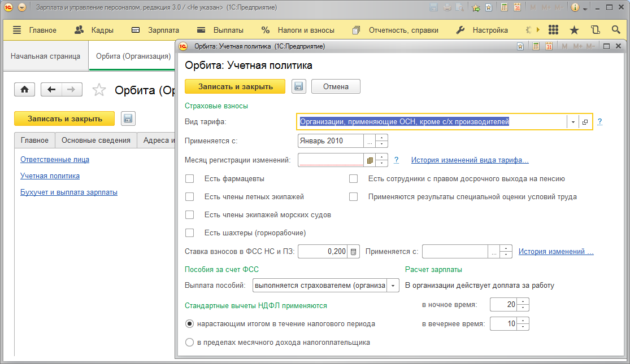Add page to favorites with star outline
The height and width of the screenshot is (364, 630).
tap(99, 90)
